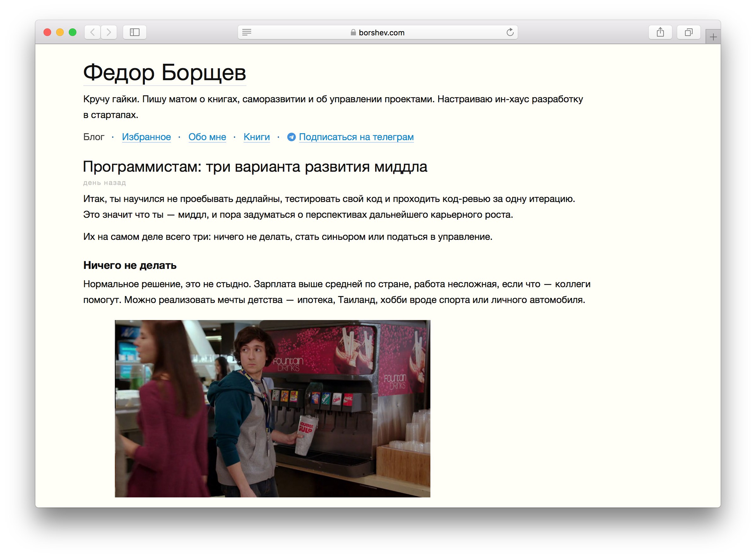Viewport: 756px width, 558px height.
Task: Go to the Книги section
Action: pos(257,137)
